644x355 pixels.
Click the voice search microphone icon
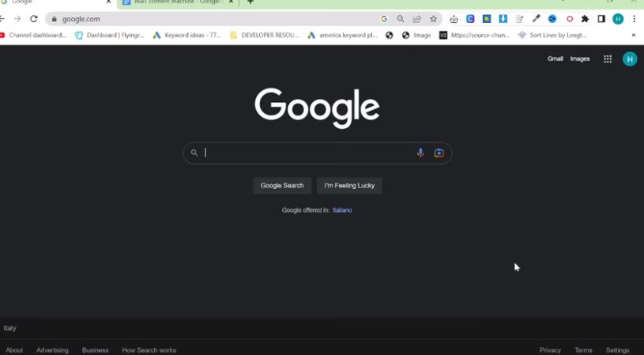420,153
